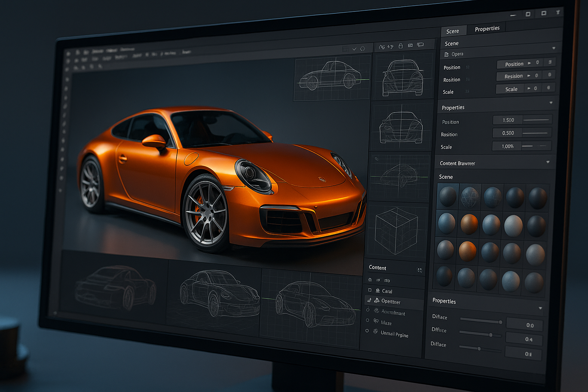Viewport: 588px width, 392px height.
Task: Click the Resision button
Action: pos(513,76)
